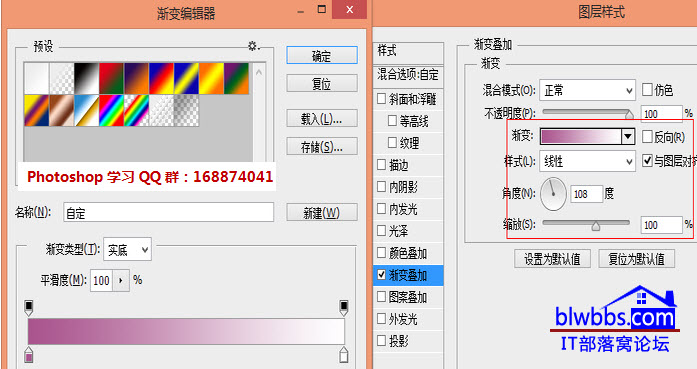This screenshot has height=369, width=697.
Task: Select the 光泽 entry label
Action: pyautogui.click(x=399, y=231)
